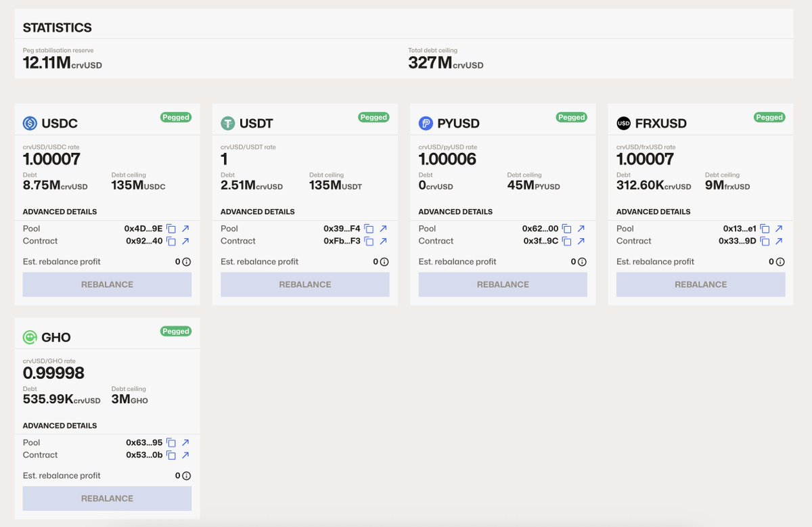Copy the FRXUSD pool address 0x13...e1
Viewport: 812px width, 527px height.
click(765, 229)
